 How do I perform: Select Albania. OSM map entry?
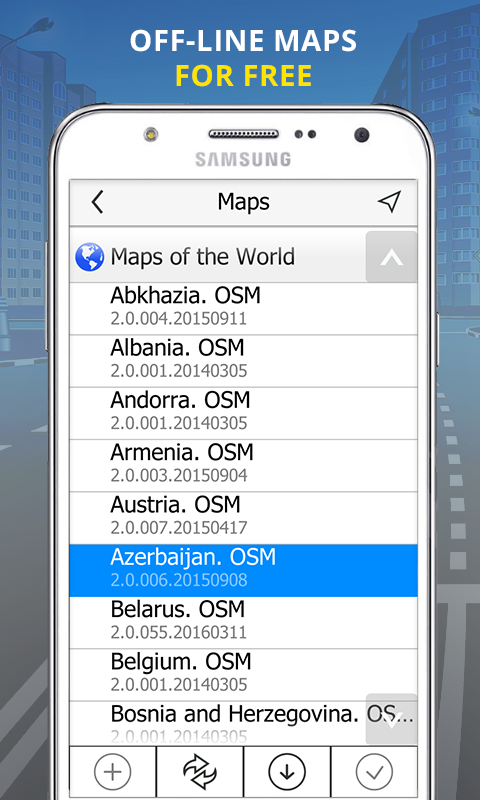[243, 361]
